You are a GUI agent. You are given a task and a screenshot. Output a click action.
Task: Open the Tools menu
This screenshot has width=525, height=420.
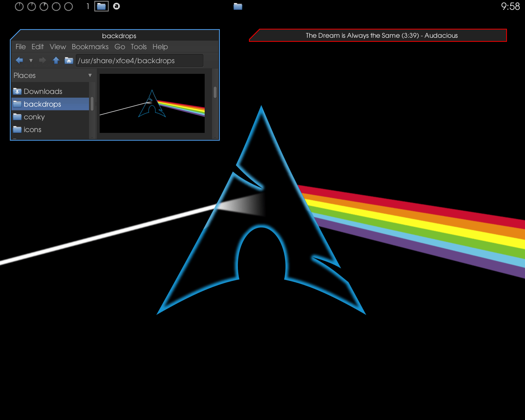(139, 47)
